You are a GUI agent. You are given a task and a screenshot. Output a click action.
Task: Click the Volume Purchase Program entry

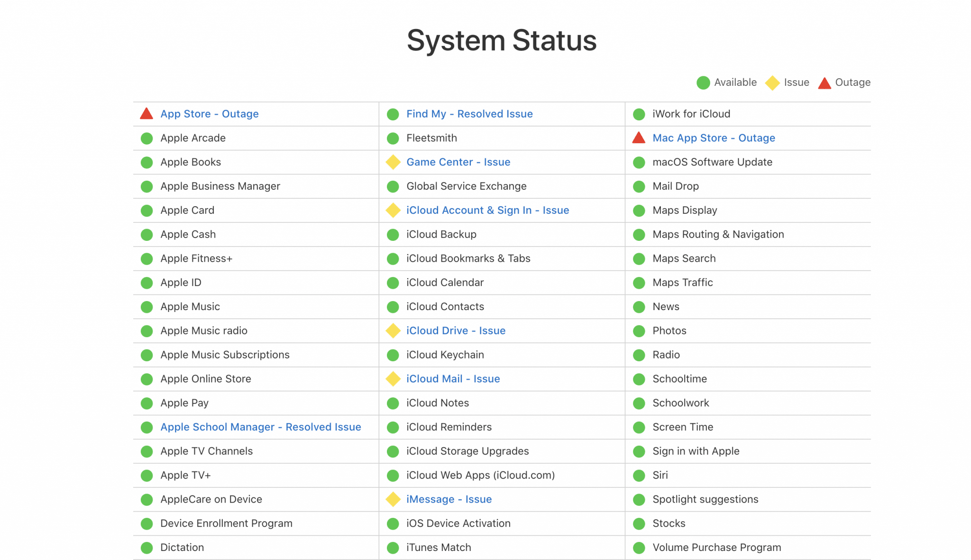point(716,547)
